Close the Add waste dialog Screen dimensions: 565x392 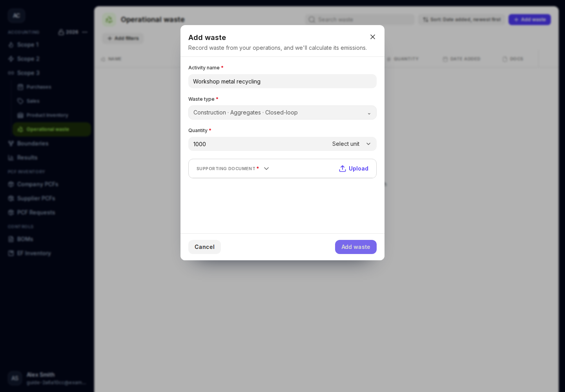(373, 37)
